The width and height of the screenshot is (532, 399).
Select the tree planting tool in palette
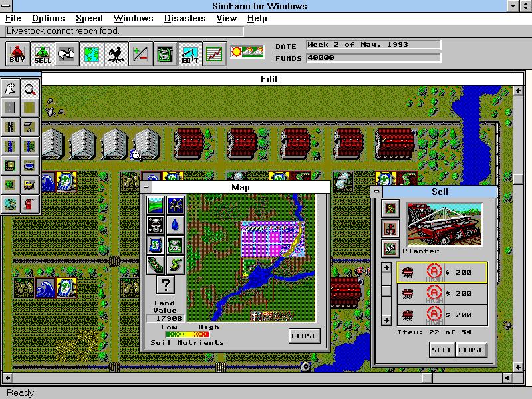click(x=11, y=185)
